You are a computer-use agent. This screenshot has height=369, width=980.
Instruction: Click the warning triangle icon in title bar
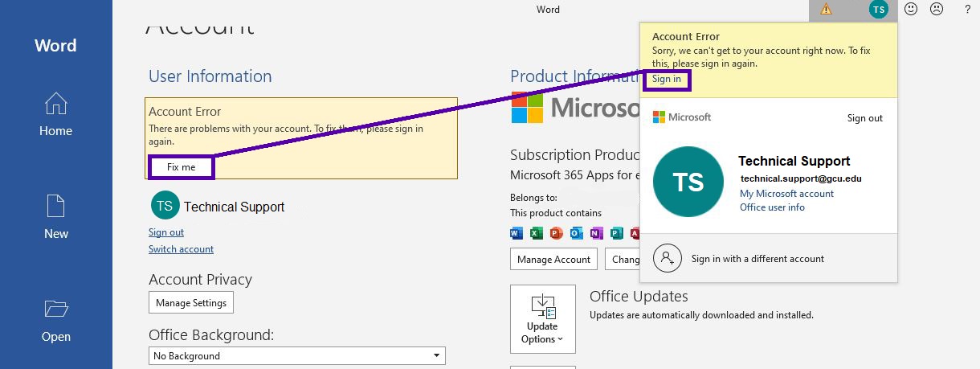click(x=826, y=10)
